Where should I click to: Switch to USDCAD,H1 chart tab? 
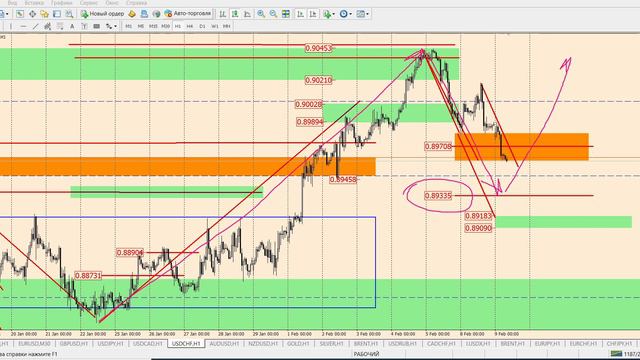click(148, 344)
